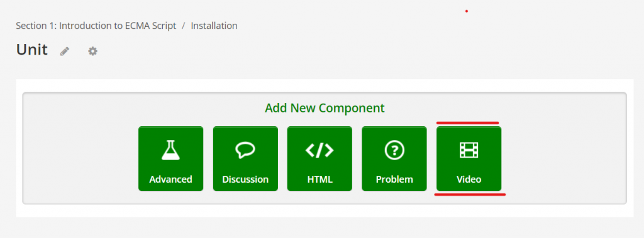The width and height of the screenshot is (644, 238).
Task: Open unit settings via gear icon
Action: tap(93, 51)
